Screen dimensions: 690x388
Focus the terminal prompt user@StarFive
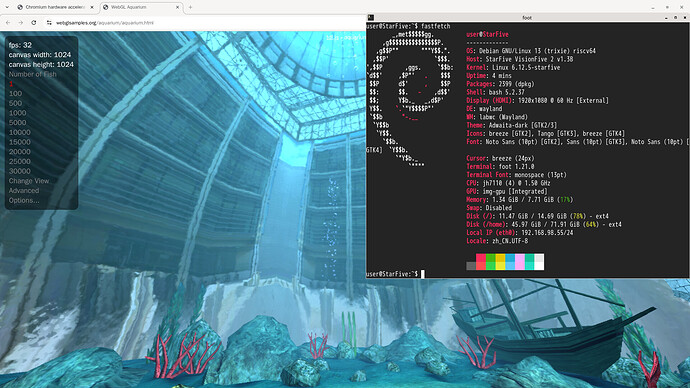tap(392, 274)
